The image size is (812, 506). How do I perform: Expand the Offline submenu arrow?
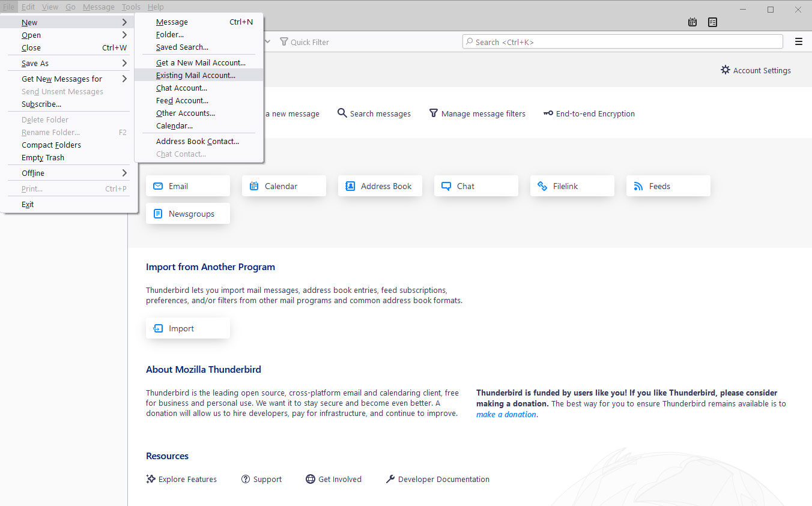coord(124,173)
